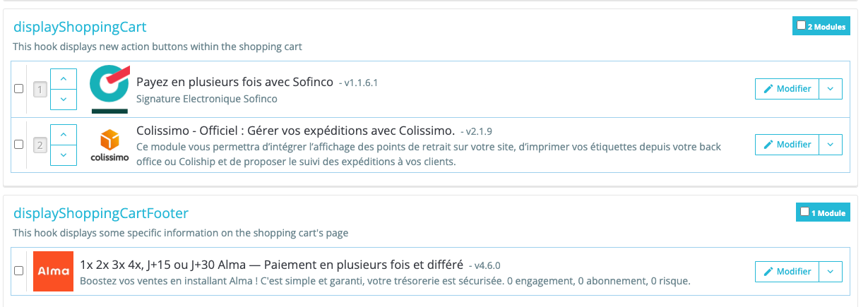Move Colissimo module up with arrow

(x=64, y=134)
